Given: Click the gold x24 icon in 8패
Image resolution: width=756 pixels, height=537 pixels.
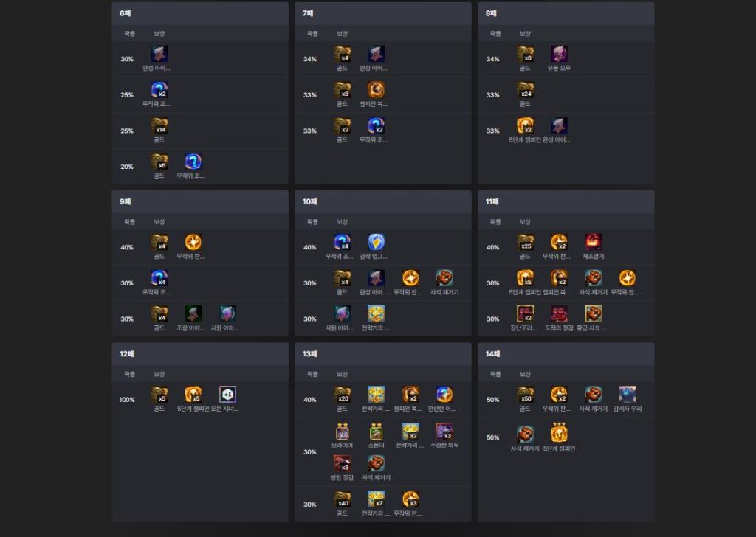Looking at the screenshot, I should (x=525, y=91).
